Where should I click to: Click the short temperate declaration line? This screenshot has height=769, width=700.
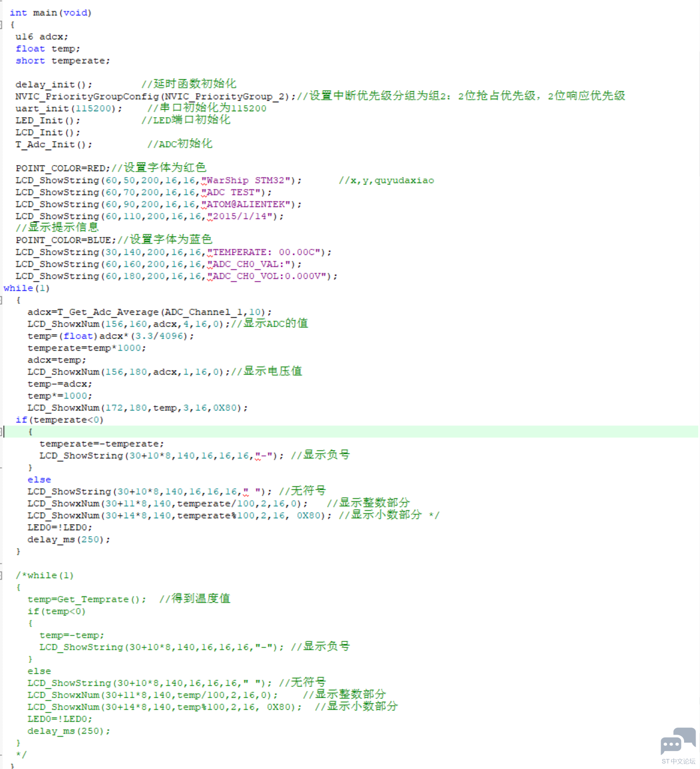pyautogui.click(x=62, y=61)
